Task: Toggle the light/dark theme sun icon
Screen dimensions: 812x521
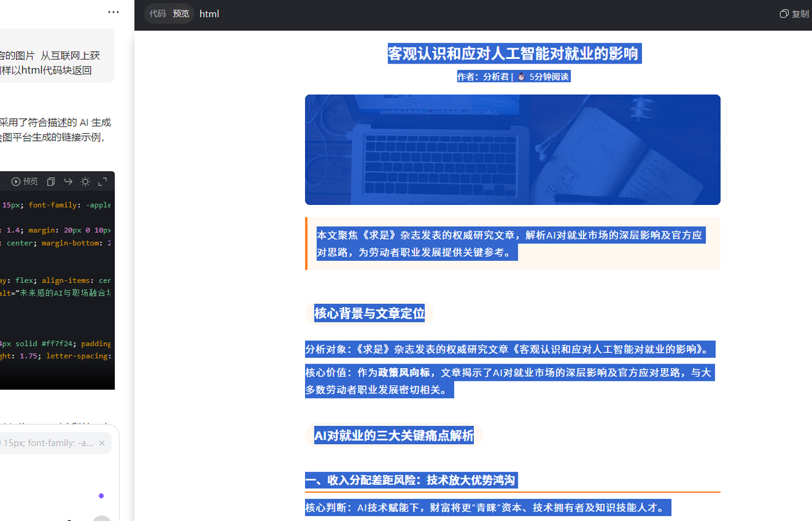Action: [x=85, y=181]
